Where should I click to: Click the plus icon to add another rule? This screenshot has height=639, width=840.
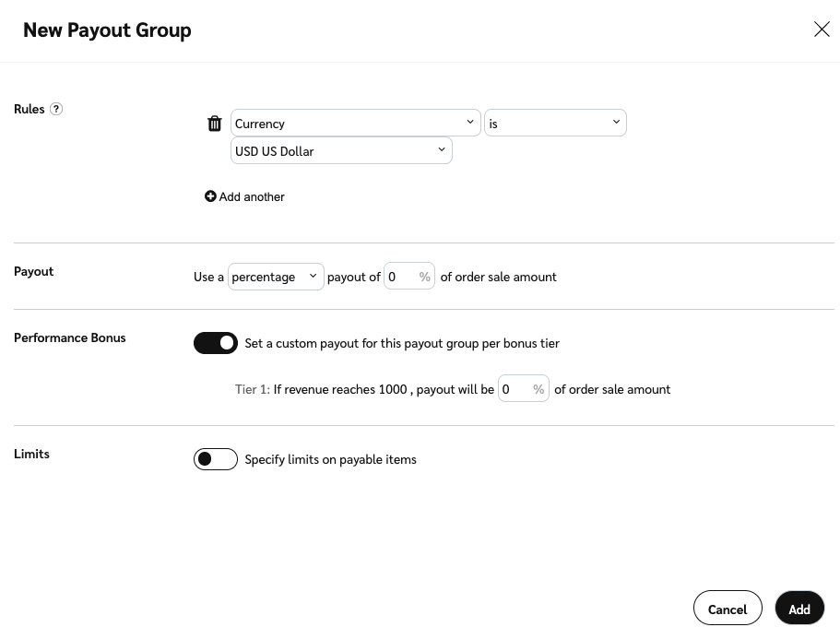point(210,196)
